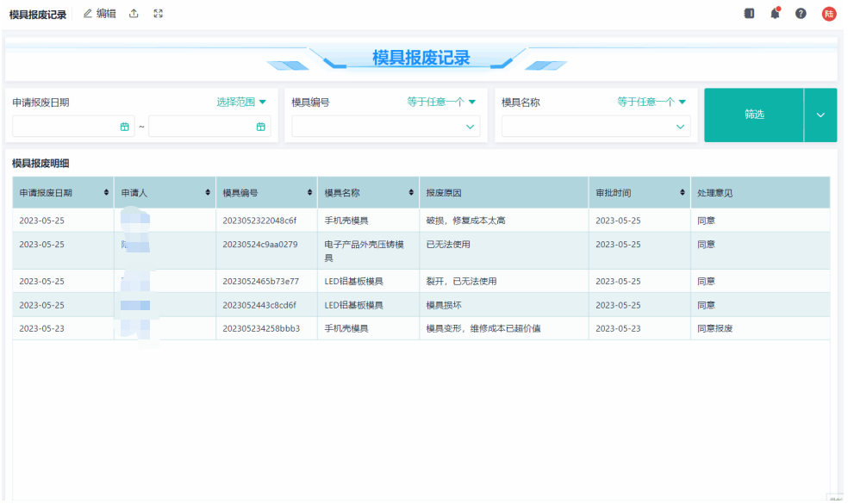Enter fullscreen using the expand icon

[x=158, y=14]
